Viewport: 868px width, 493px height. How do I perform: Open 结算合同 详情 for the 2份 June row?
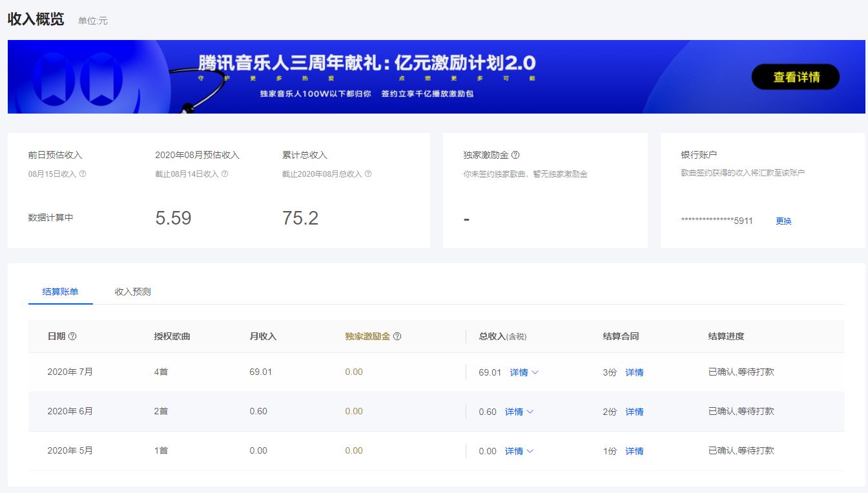[634, 412]
